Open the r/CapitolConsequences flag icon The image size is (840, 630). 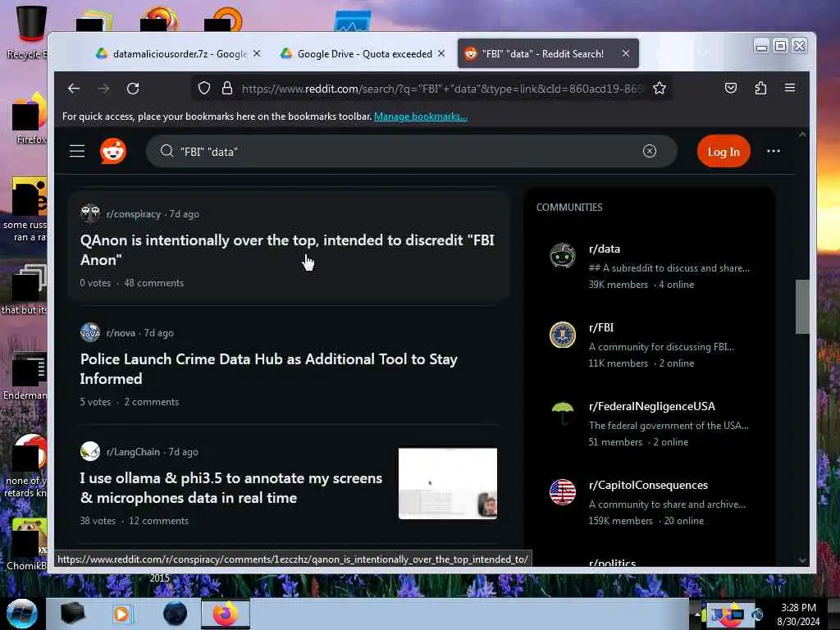(x=563, y=492)
